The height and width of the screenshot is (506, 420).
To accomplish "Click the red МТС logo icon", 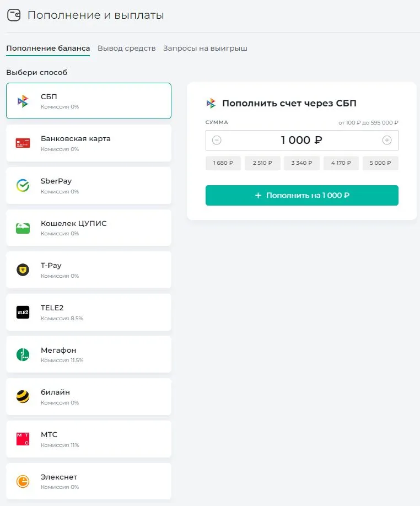I will tap(23, 439).
